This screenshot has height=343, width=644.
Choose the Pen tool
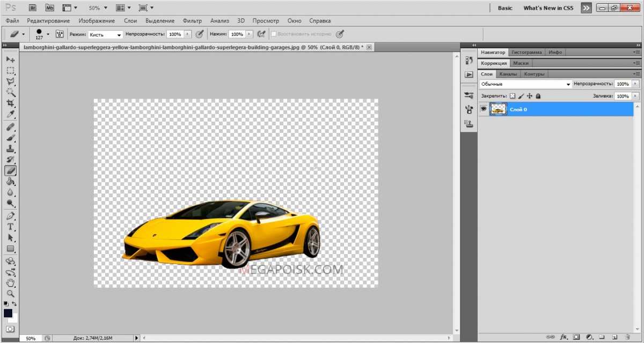pos(10,216)
